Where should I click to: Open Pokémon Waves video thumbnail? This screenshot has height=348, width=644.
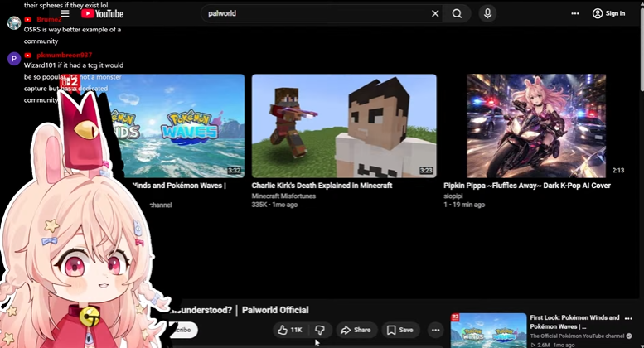(176, 126)
